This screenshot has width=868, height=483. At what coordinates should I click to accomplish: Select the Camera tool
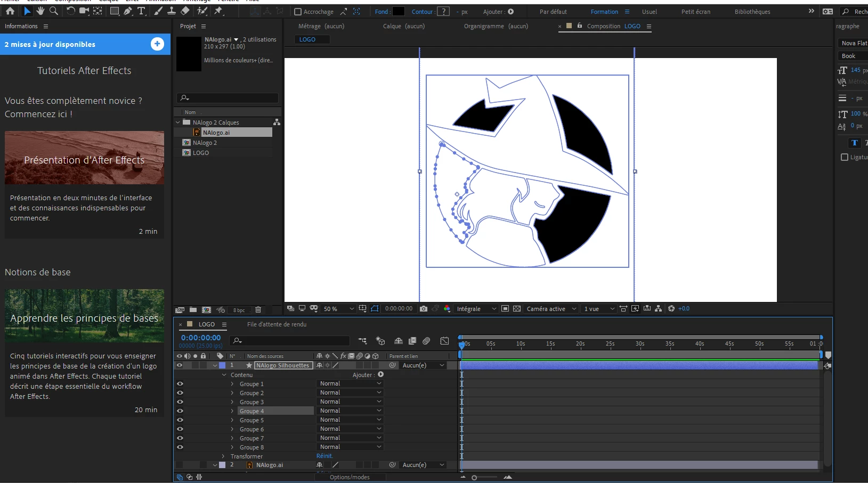[x=84, y=11]
